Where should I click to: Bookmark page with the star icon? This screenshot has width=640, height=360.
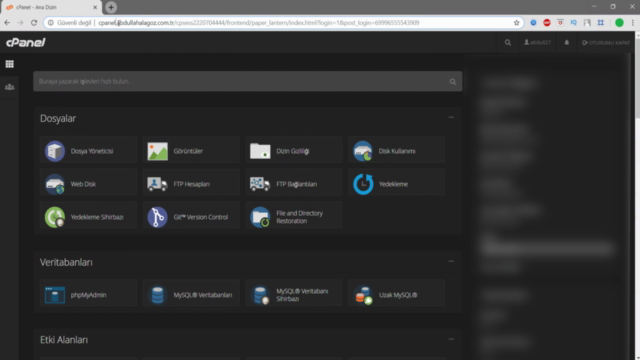pos(516,23)
